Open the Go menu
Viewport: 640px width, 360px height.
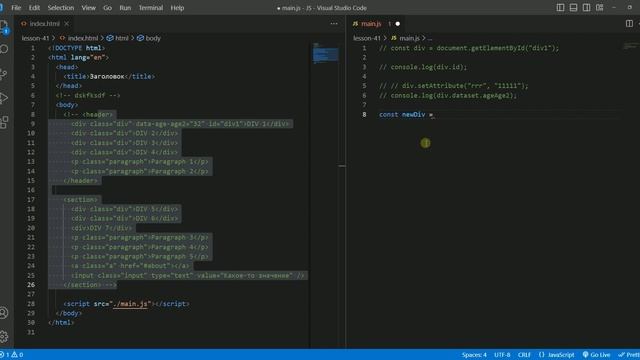[107, 8]
